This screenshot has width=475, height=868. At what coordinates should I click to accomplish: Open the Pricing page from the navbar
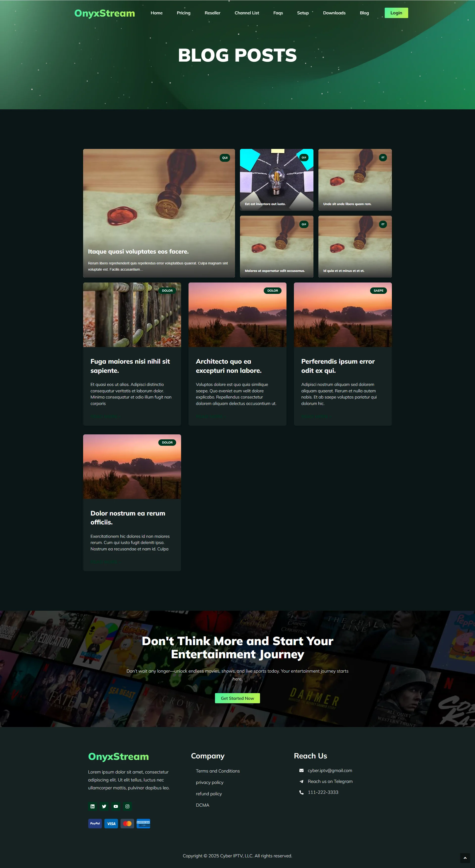(x=183, y=13)
